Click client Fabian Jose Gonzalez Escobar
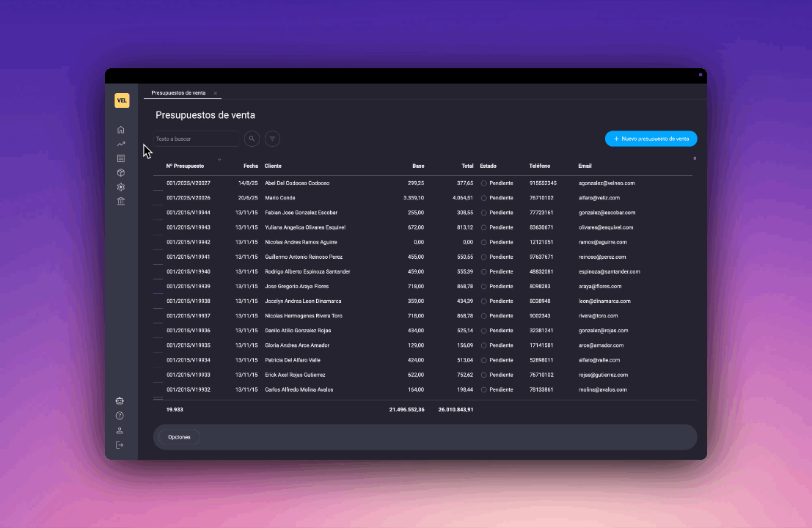Screen dimensions: 812x528 click(301, 213)
